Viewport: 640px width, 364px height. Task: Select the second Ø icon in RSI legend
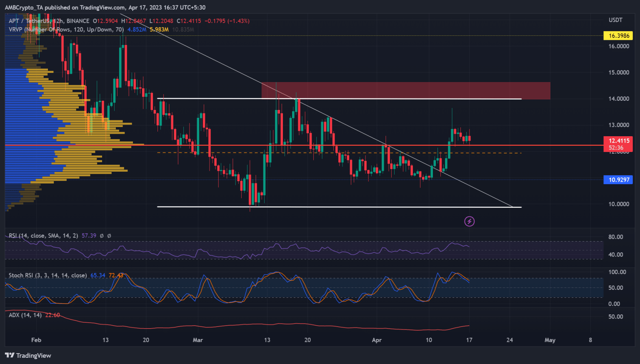pyautogui.click(x=109, y=236)
